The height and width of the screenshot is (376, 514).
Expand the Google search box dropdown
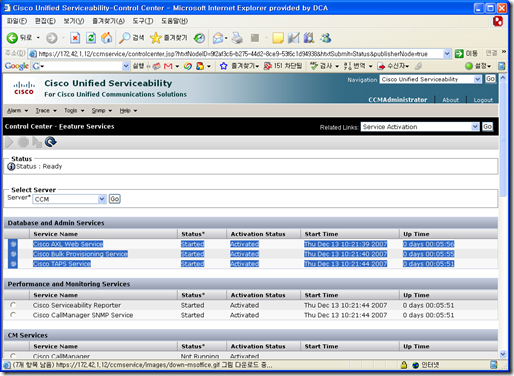126,66
